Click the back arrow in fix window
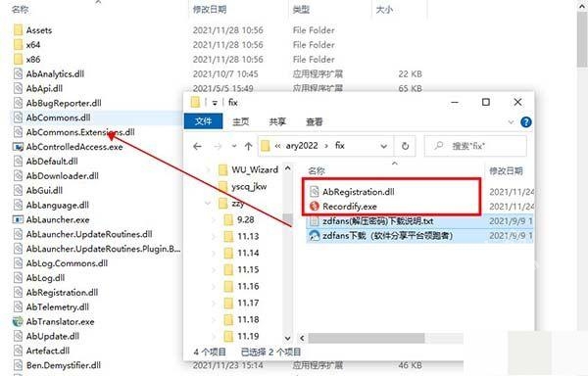 point(197,146)
